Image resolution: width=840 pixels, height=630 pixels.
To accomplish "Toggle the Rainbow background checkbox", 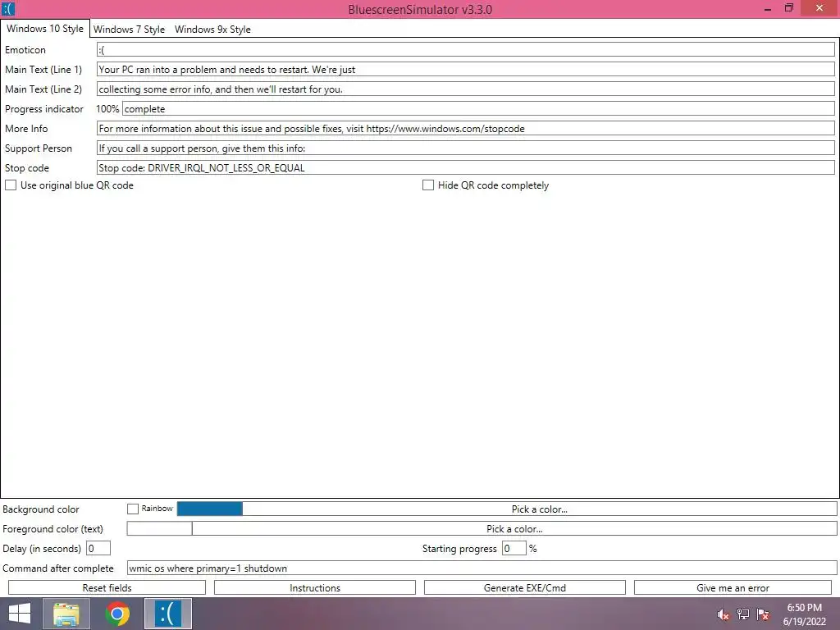I will (133, 509).
